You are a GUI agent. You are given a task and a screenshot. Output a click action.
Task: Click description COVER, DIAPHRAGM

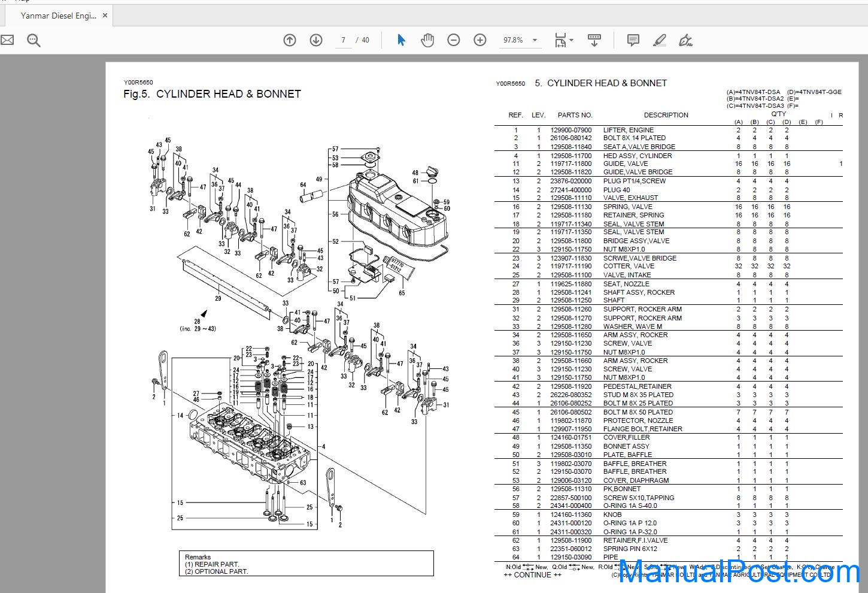pyautogui.click(x=636, y=480)
